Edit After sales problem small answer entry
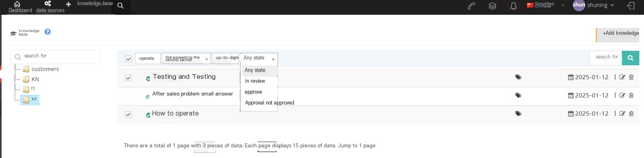Screen dimensions: 644x158 click(622, 95)
